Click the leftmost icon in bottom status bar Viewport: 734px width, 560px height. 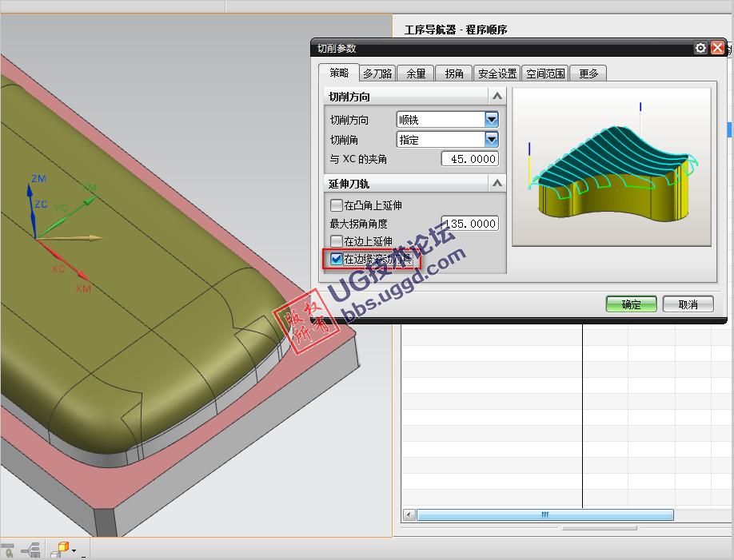[8, 550]
